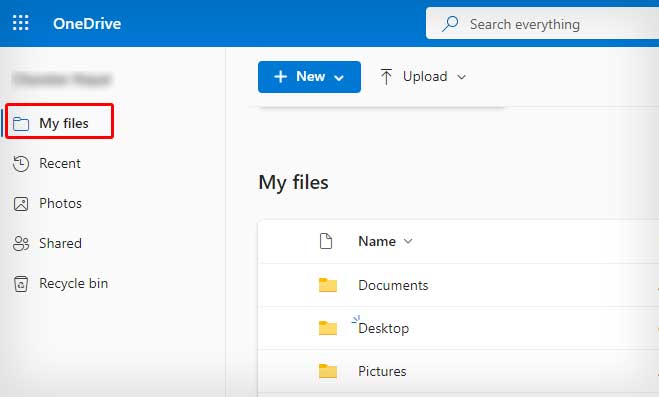The width and height of the screenshot is (659, 397).
Task: Click the file type column header icon
Action: click(326, 241)
